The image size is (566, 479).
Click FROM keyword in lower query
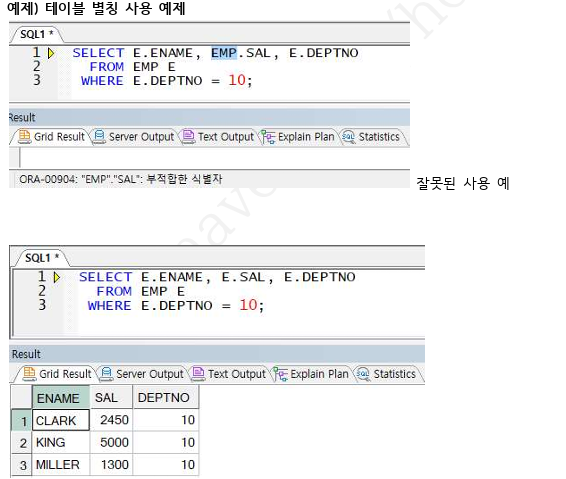pyautogui.click(x=114, y=291)
